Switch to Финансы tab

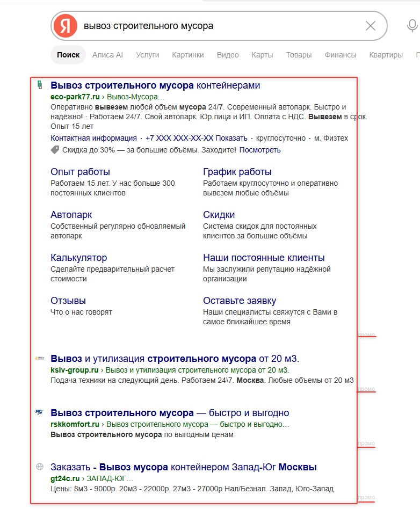click(x=341, y=55)
